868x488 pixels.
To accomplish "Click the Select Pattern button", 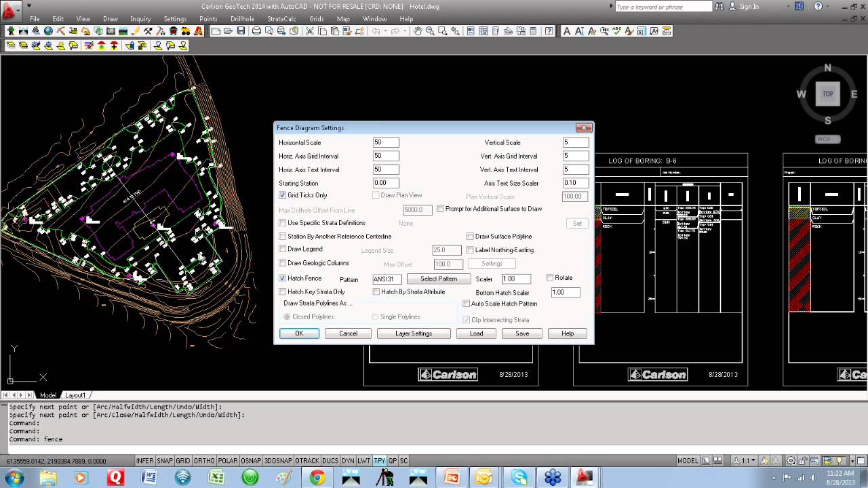I will pyautogui.click(x=439, y=279).
